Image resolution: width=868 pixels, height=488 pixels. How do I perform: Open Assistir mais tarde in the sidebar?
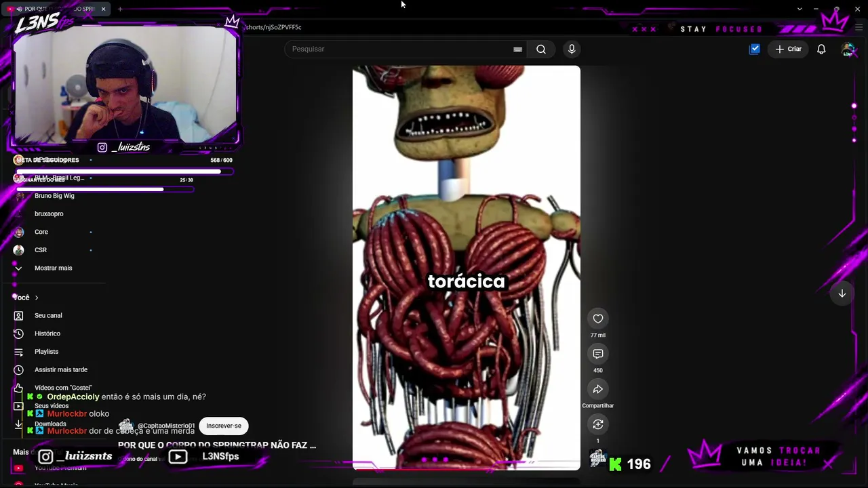click(61, 370)
